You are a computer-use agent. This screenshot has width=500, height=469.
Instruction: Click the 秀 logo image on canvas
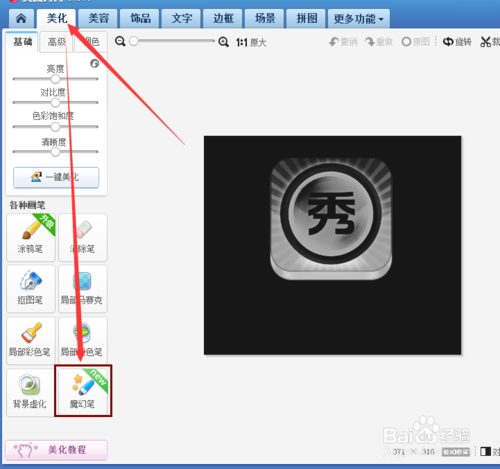tap(331, 218)
